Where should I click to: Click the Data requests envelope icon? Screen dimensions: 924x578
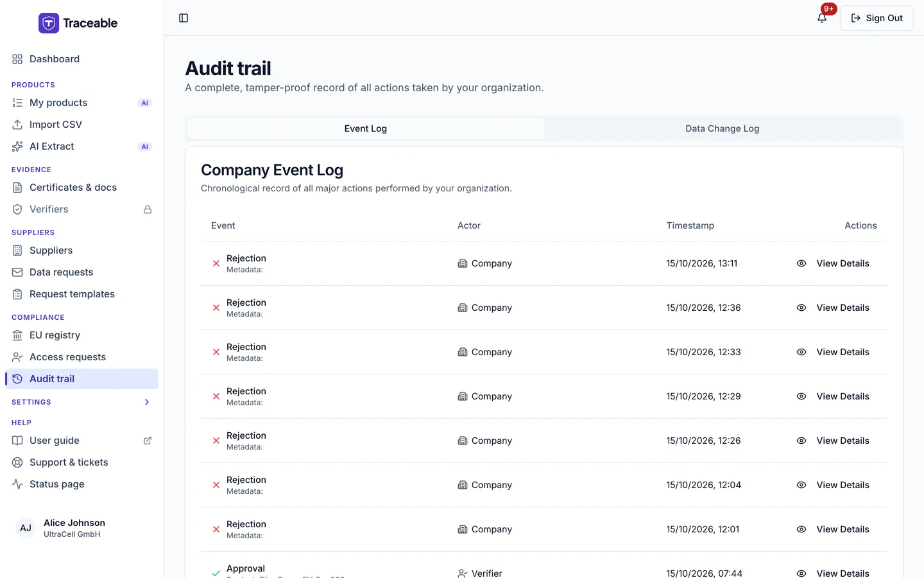tap(17, 272)
